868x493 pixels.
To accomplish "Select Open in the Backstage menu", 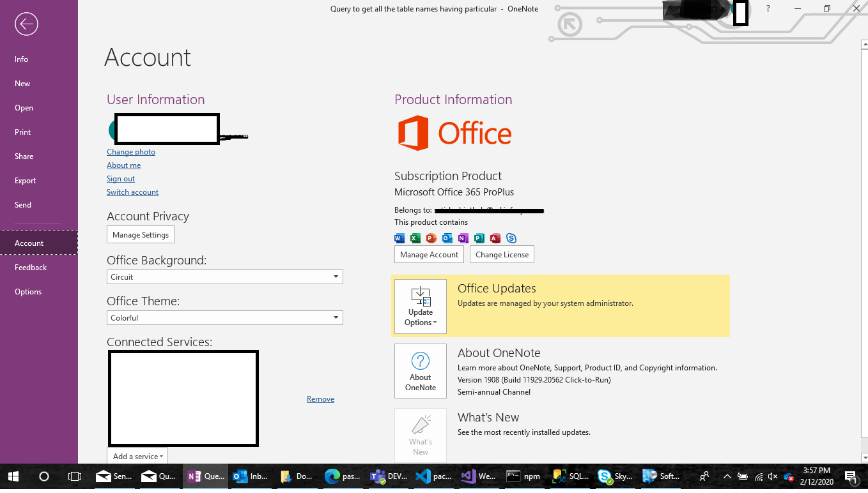I will pos(38,108).
